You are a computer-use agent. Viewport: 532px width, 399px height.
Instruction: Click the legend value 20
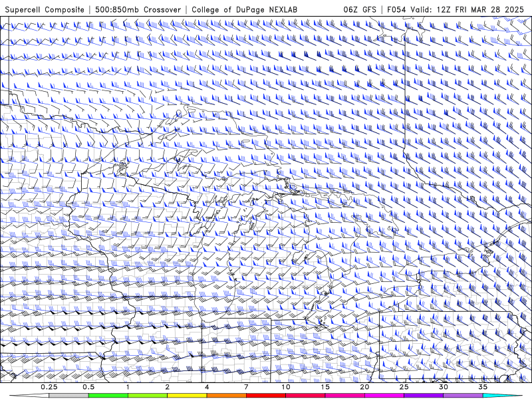(x=364, y=387)
